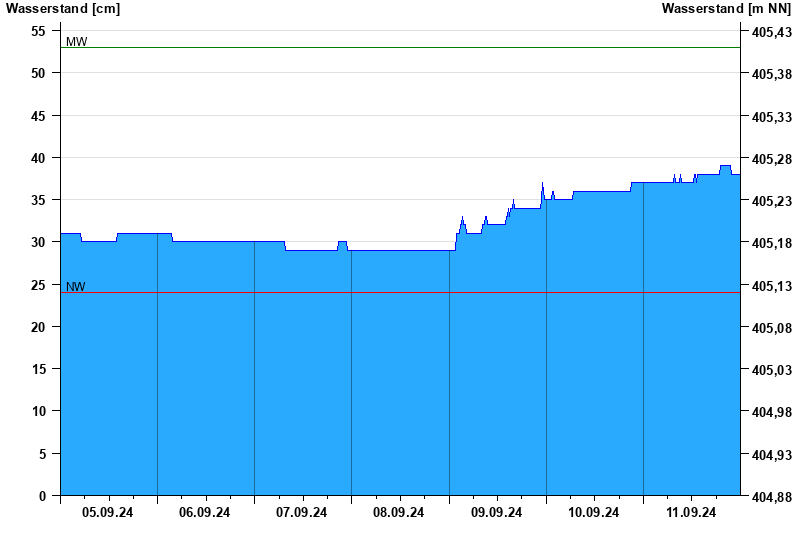Click the right axis value 404,88
The width and height of the screenshot is (800, 550).
772,497
